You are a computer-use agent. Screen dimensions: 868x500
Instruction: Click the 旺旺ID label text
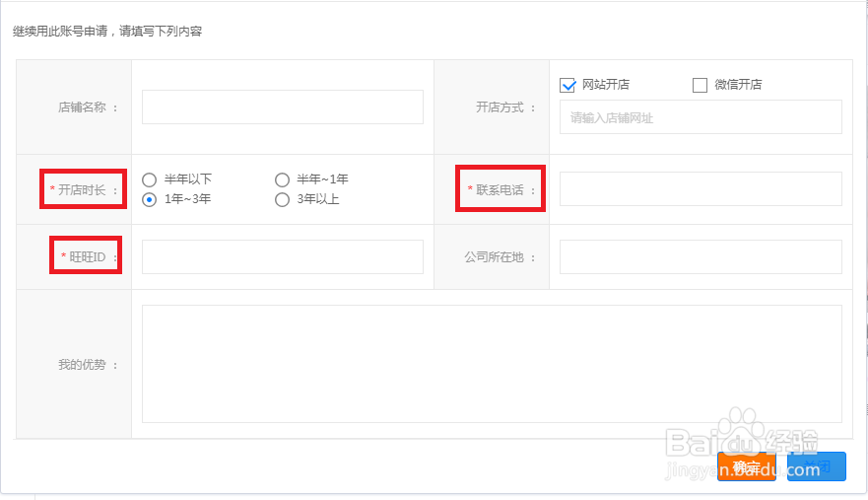[x=88, y=257]
